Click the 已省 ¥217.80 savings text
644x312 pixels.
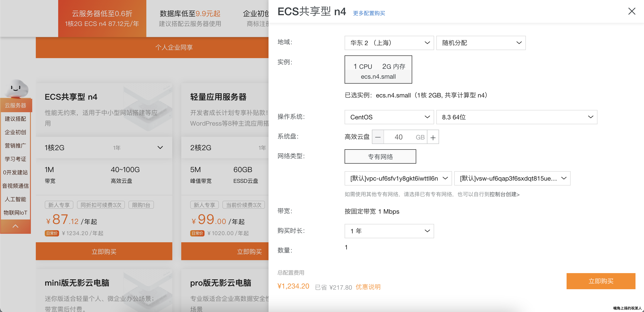[333, 287]
